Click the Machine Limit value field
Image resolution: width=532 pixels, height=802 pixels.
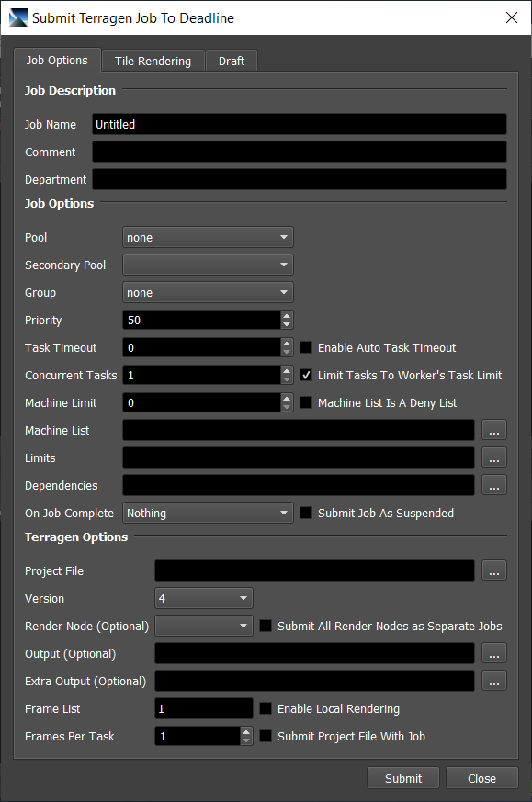pos(201,403)
